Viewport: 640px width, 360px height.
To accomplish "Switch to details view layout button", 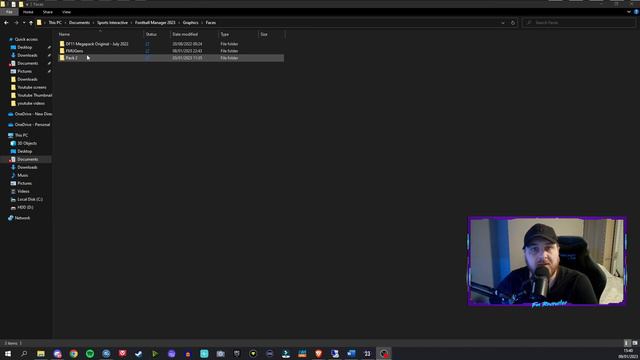I will click(x=627, y=343).
